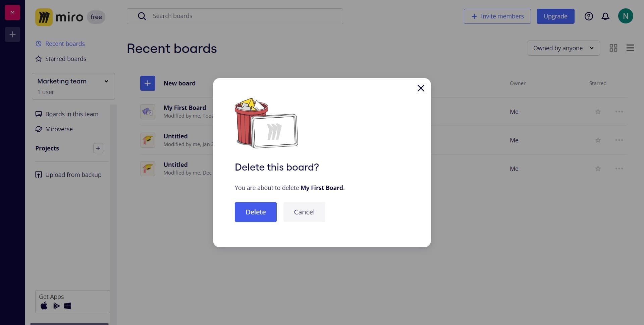Screen dimensions: 644x325
Task: Add a new team with plus icon
Action: pyautogui.click(x=12, y=34)
